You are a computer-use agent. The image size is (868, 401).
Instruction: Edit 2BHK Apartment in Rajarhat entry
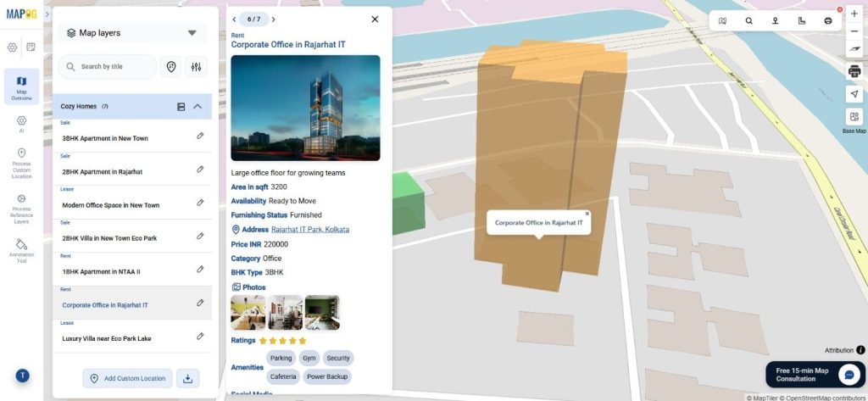click(x=200, y=169)
